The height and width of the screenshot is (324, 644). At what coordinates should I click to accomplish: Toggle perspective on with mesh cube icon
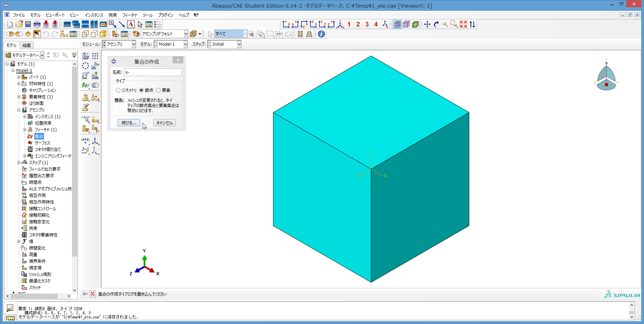pos(397,24)
